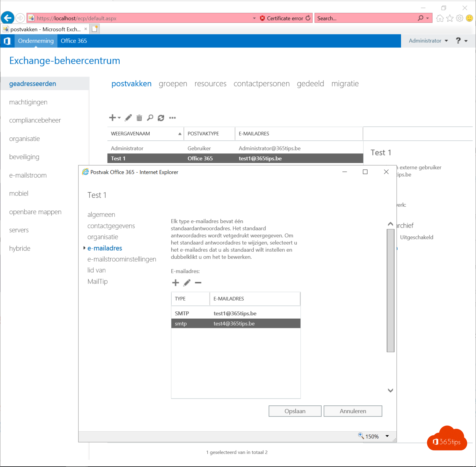Expand the zoom level 150% dropdown
Image resolution: width=476 pixels, height=467 pixels.
(387, 436)
